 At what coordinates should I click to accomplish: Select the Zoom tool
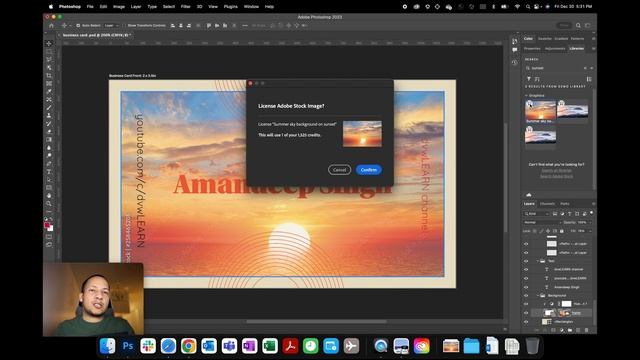(49, 203)
